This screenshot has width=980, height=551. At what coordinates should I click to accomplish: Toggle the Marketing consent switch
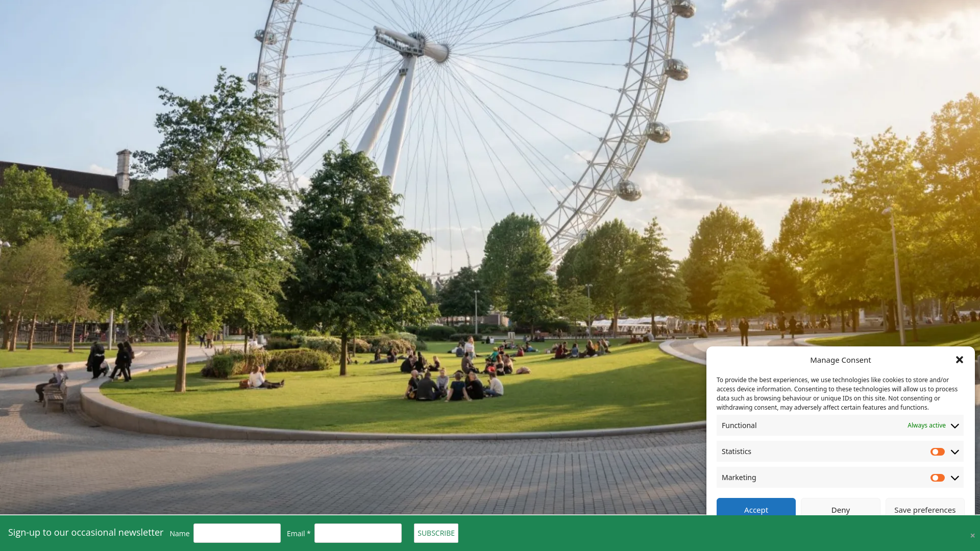click(937, 478)
